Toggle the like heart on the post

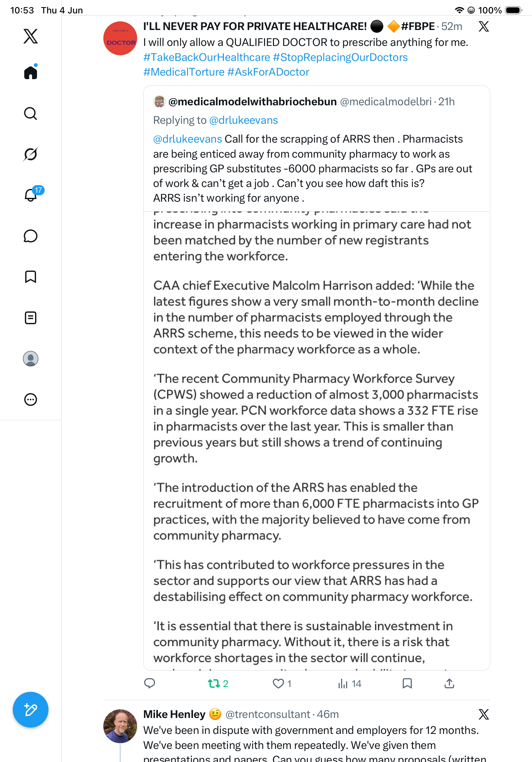[x=282, y=684]
